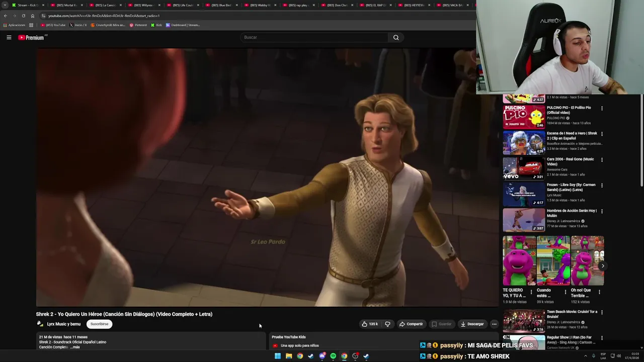Open volume control in system tray
This screenshot has height=362, width=644.
619,356
